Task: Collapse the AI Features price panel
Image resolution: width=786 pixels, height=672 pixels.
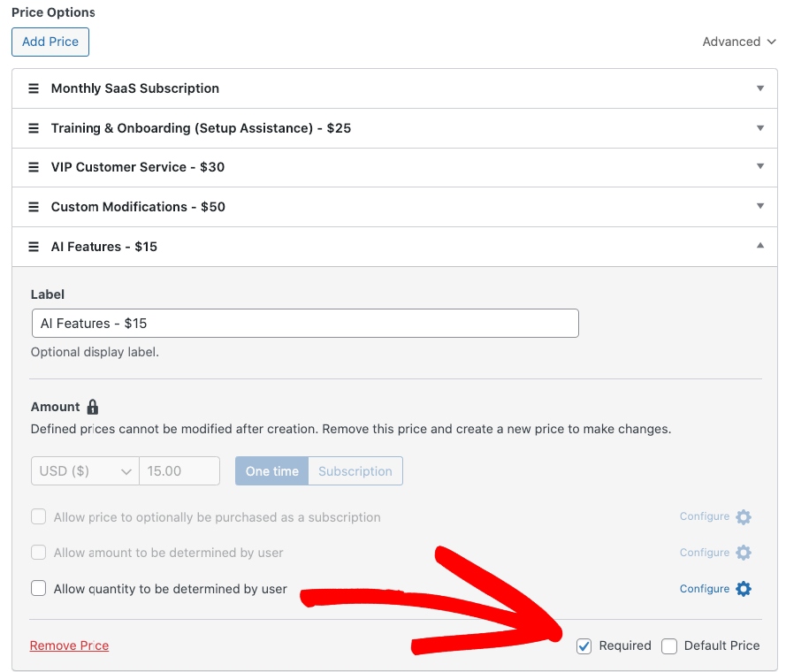Action: (759, 247)
